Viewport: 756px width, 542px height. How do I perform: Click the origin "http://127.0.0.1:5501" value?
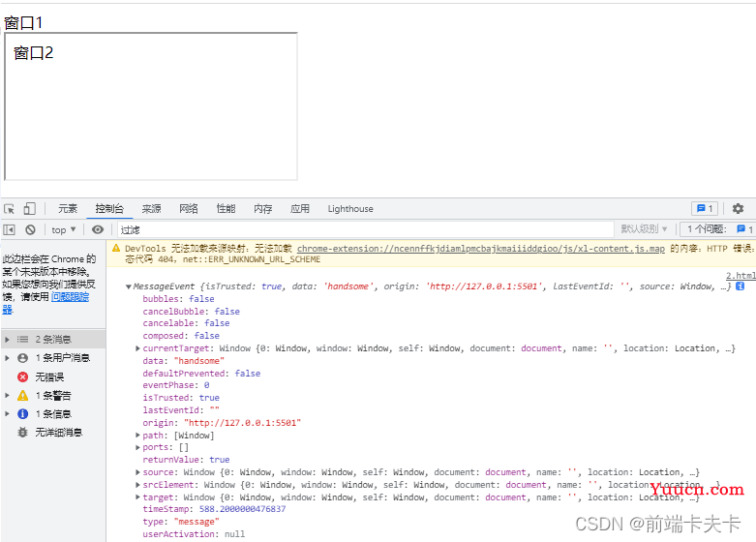click(x=242, y=422)
